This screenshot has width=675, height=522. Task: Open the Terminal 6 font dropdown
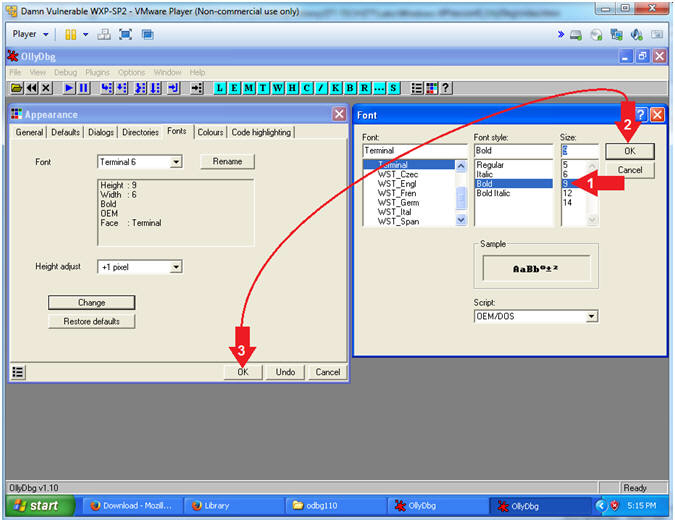[176, 162]
